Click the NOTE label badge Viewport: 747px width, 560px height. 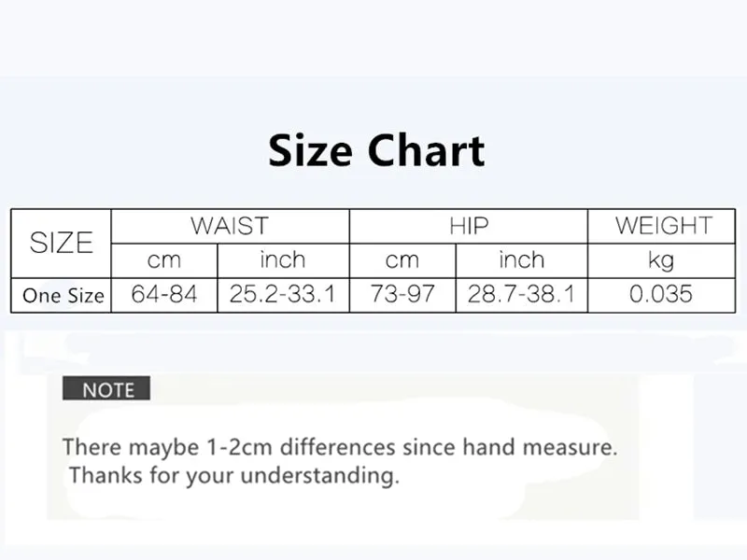pyautogui.click(x=106, y=388)
